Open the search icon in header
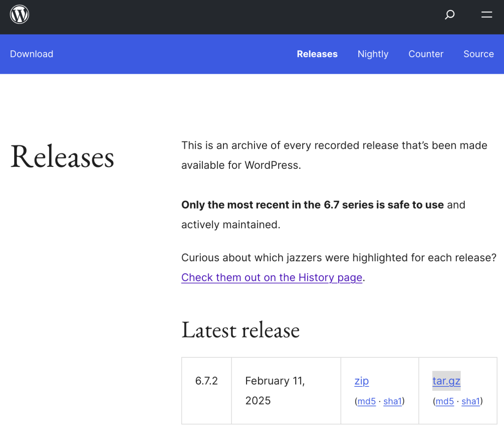The image size is (504, 436). [449, 15]
